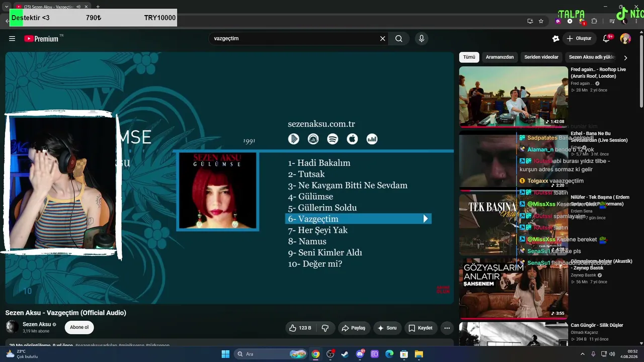Image resolution: width=644 pixels, height=362 pixels.
Task: Open the taskbar clock and date
Action: click(629, 354)
